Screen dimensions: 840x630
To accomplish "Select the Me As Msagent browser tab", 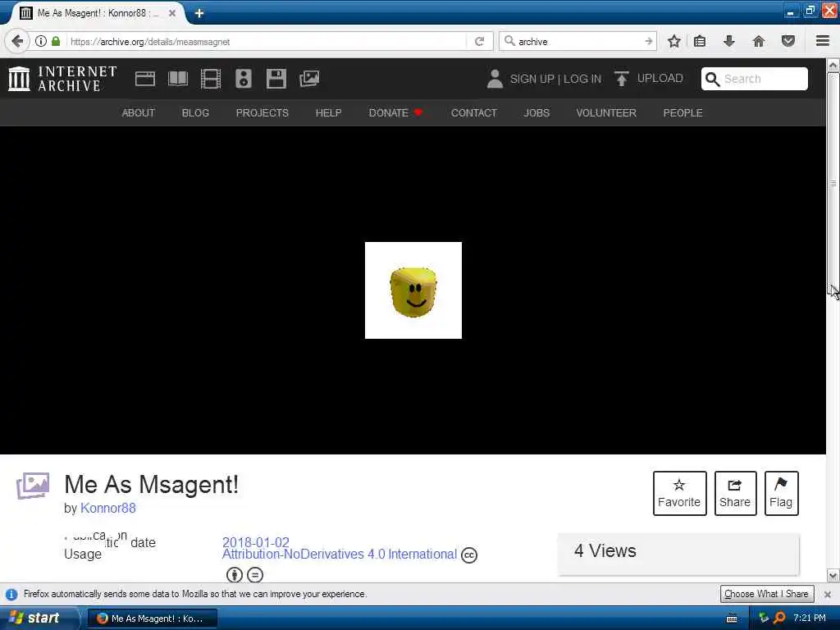I will 98,13.
